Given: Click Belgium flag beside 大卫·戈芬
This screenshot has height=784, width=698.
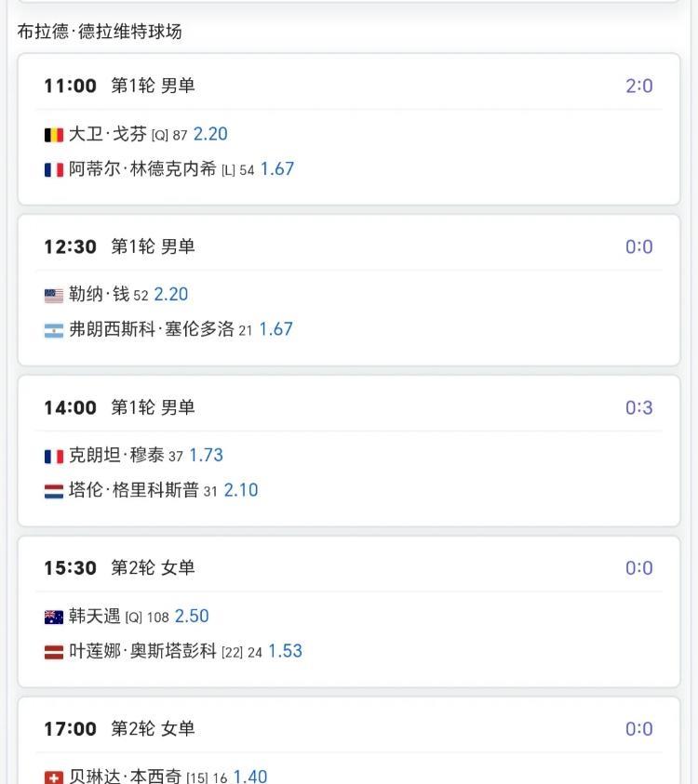Looking at the screenshot, I should point(54,135).
